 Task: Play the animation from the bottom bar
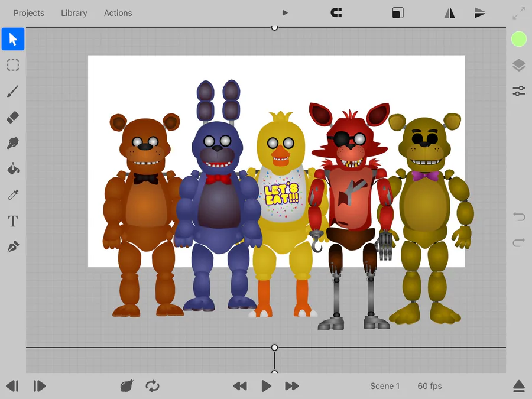(x=267, y=386)
